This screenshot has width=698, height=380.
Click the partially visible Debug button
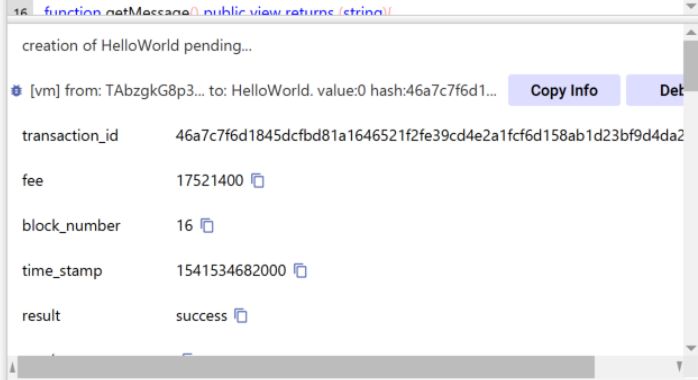tap(655, 90)
